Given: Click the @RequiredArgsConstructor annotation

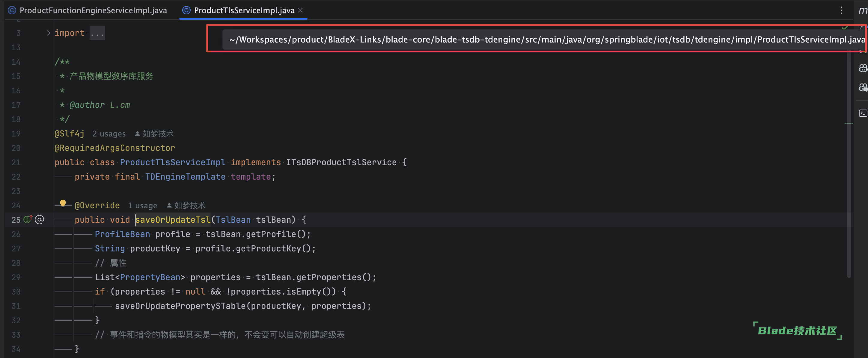Looking at the screenshot, I should 115,148.
